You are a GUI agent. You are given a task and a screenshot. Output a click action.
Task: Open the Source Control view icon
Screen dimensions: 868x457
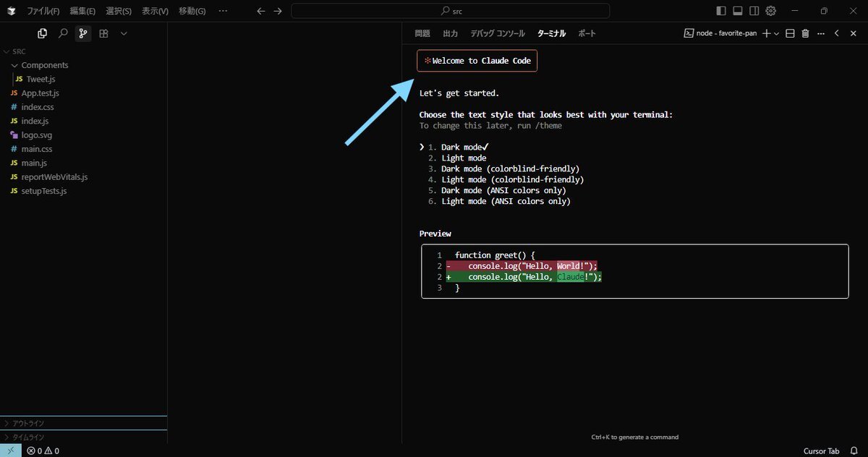tap(83, 33)
